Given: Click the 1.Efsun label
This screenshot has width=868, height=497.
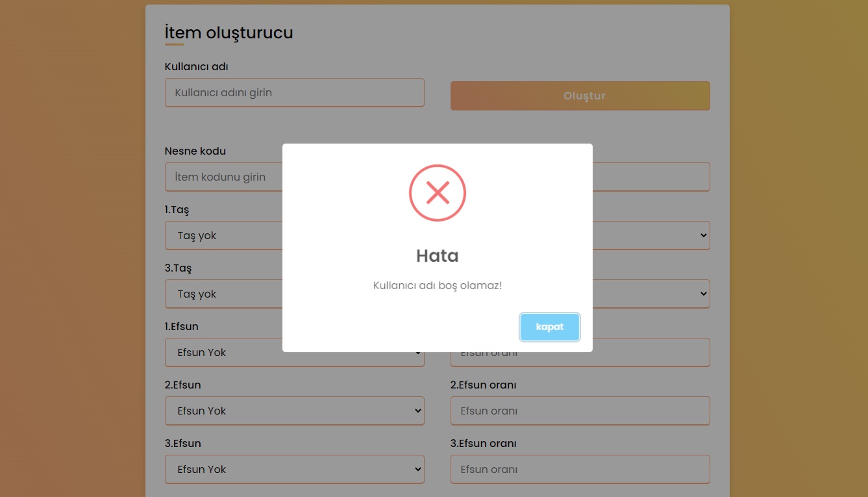Looking at the screenshot, I should point(182,326).
